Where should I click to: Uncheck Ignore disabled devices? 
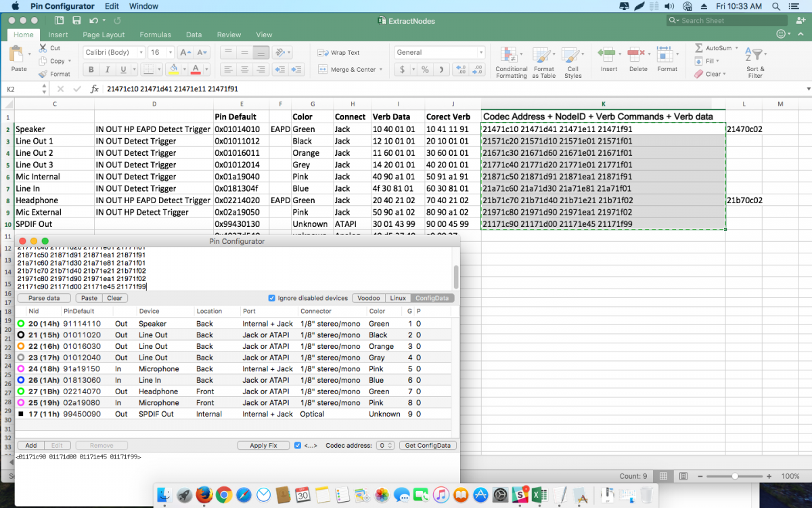(x=272, y=298)
